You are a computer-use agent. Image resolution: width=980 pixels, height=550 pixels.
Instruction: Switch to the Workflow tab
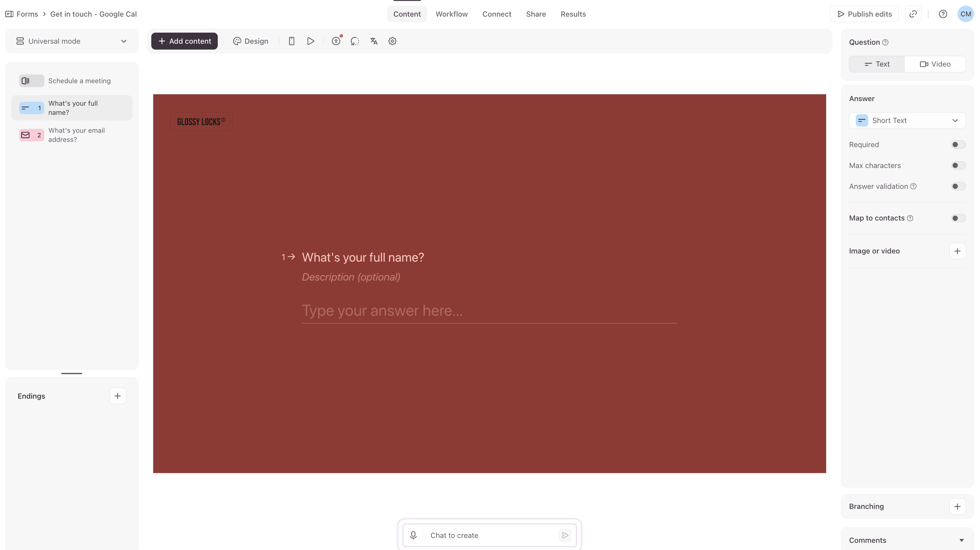tap(451, 14)
